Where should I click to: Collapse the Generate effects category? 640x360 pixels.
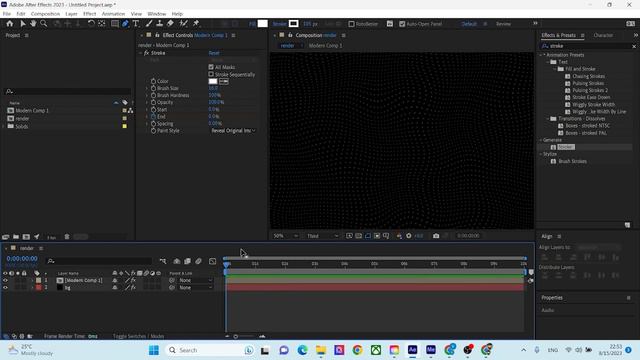[541, 140]
